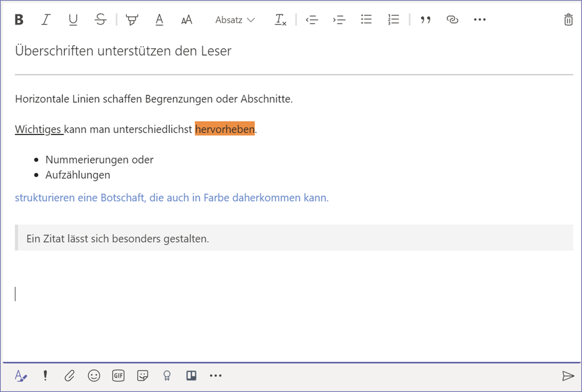Viewport: 582px width, 392px height.
Task: Insert a bulleted list
Action: point(366,20)
